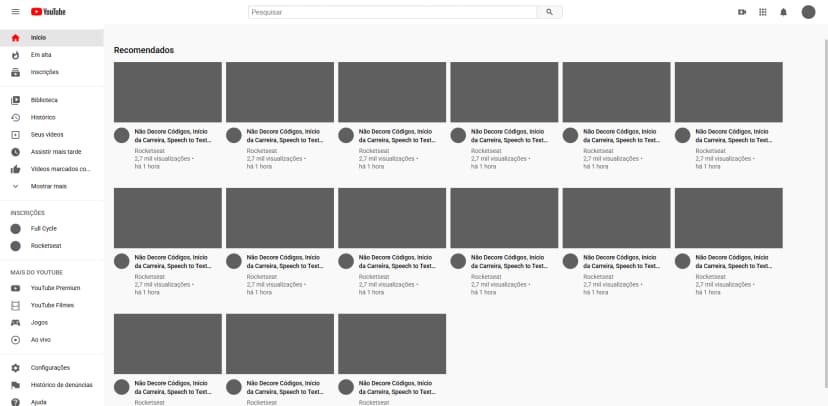Open Em alta trending page

pyautogui.click(x=41, y=55)
